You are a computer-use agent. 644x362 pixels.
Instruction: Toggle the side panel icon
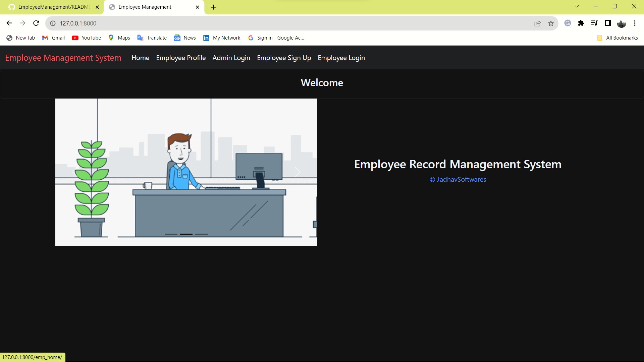tap(607, 23)
